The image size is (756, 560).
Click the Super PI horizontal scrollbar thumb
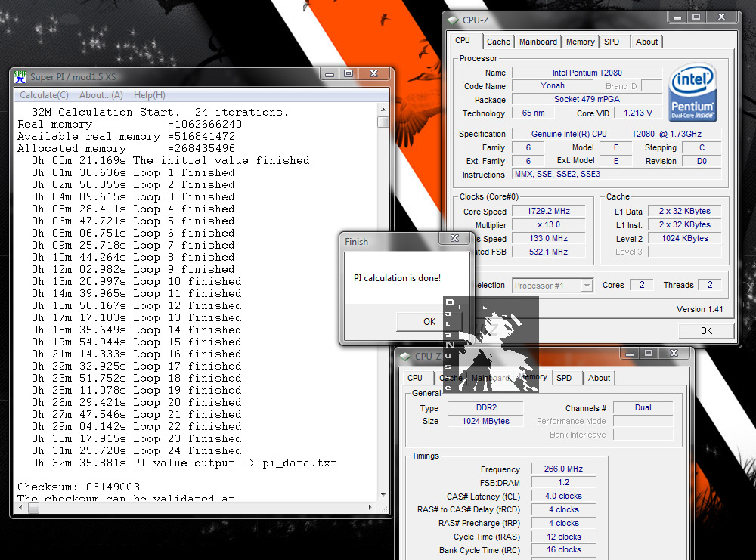coord(34,507)
